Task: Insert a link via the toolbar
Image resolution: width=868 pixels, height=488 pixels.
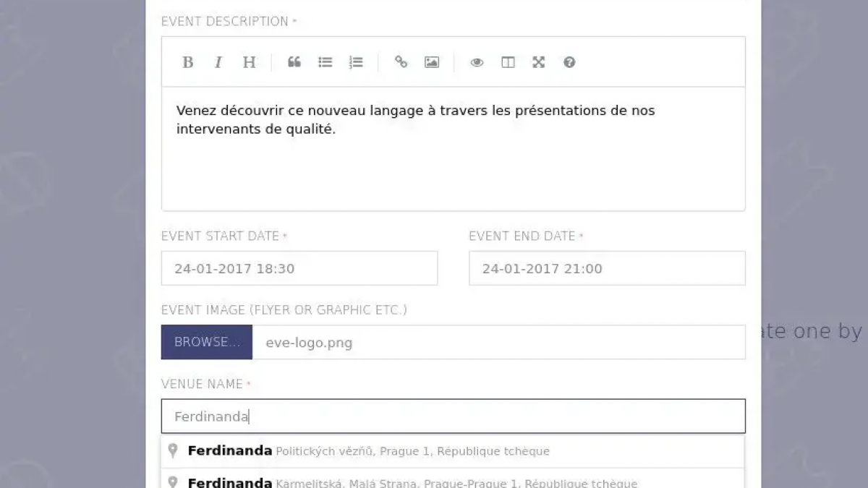Action: pos(401,62)
